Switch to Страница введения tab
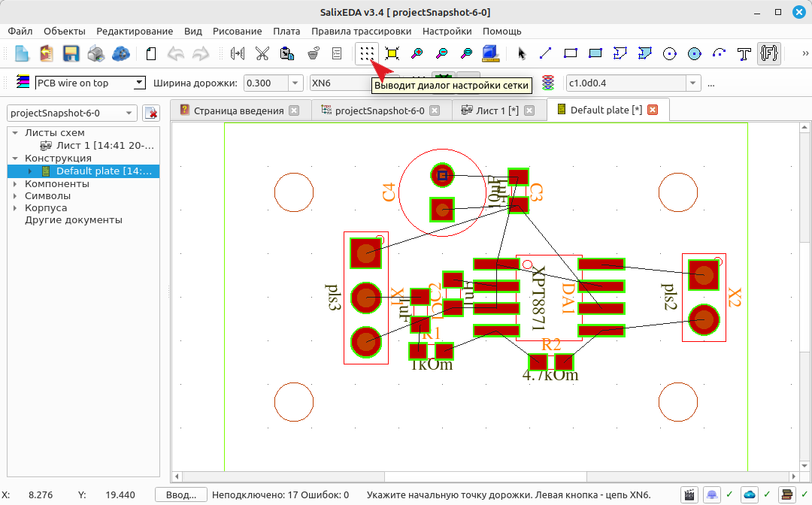This screenshot has height=505, width=812. 239,110
